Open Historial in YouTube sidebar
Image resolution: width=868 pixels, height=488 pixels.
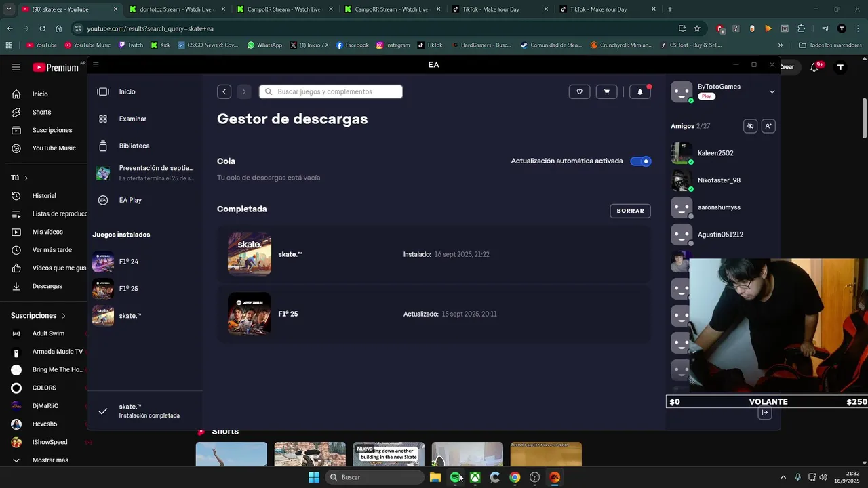tap(45, 196)
